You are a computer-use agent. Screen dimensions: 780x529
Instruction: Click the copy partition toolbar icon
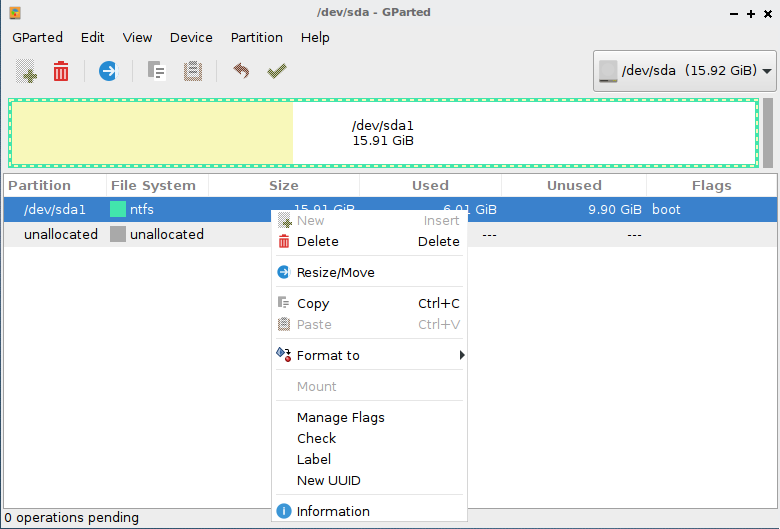(x=156, y=71)
